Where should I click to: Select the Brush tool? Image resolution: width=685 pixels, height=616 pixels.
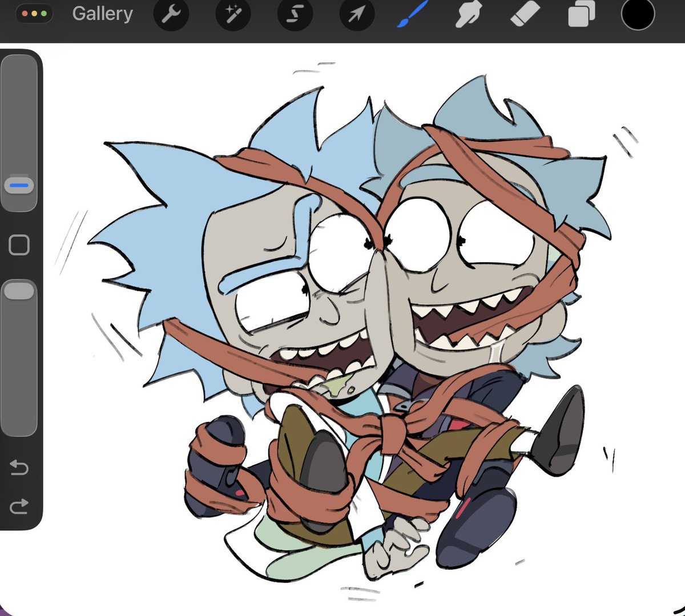413,14
